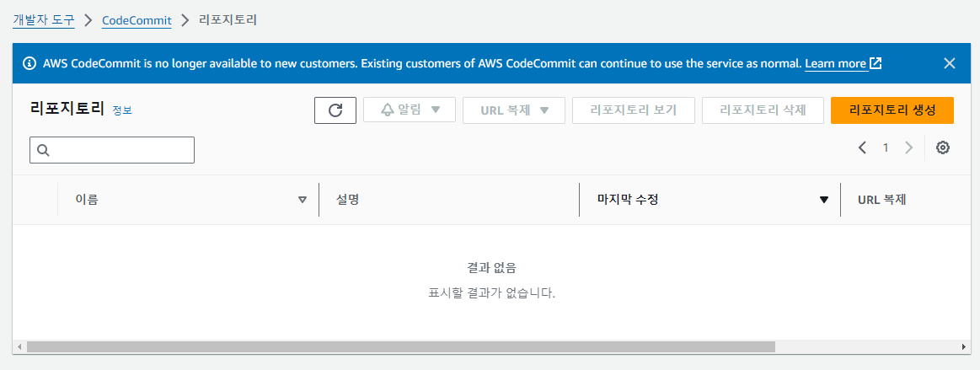
Task: Open 정보 link next to 리포지토리
Action: (122, 110)
